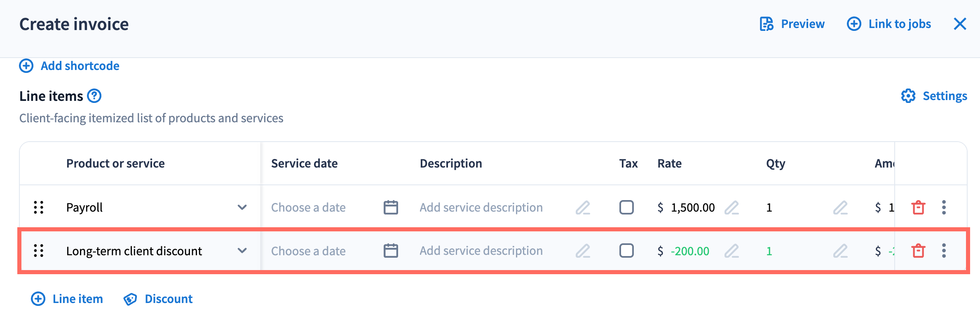Click Payroll's Add service description field

(481, 207)
